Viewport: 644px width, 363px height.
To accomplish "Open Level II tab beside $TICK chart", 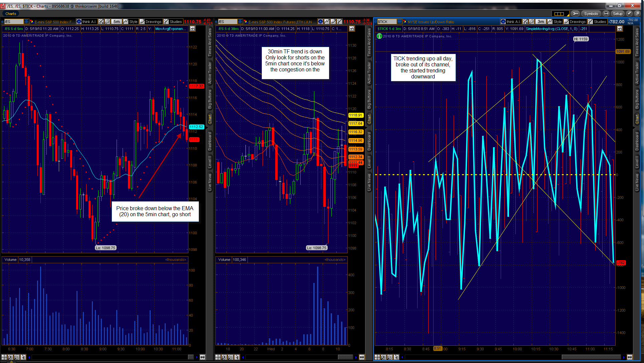I will click(x=637, y=162).
